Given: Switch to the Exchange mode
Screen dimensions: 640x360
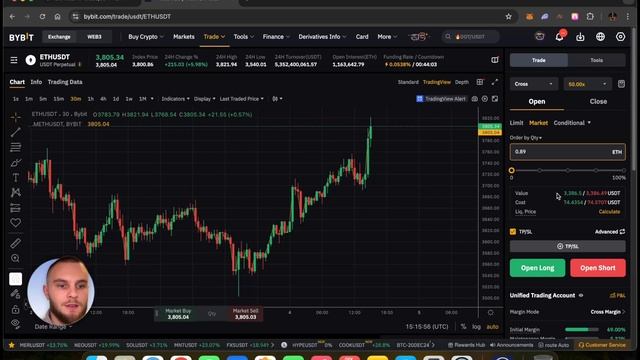Looking at the screenshot, I should [x=59, y=37].
